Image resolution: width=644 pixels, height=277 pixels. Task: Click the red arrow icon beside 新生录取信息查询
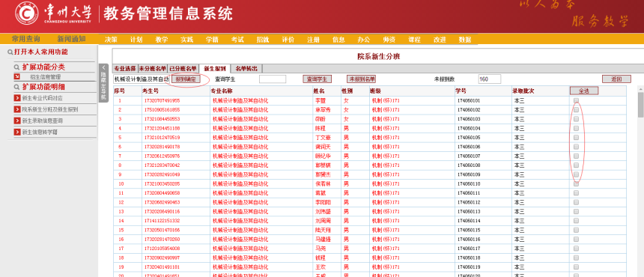[16, 121]
